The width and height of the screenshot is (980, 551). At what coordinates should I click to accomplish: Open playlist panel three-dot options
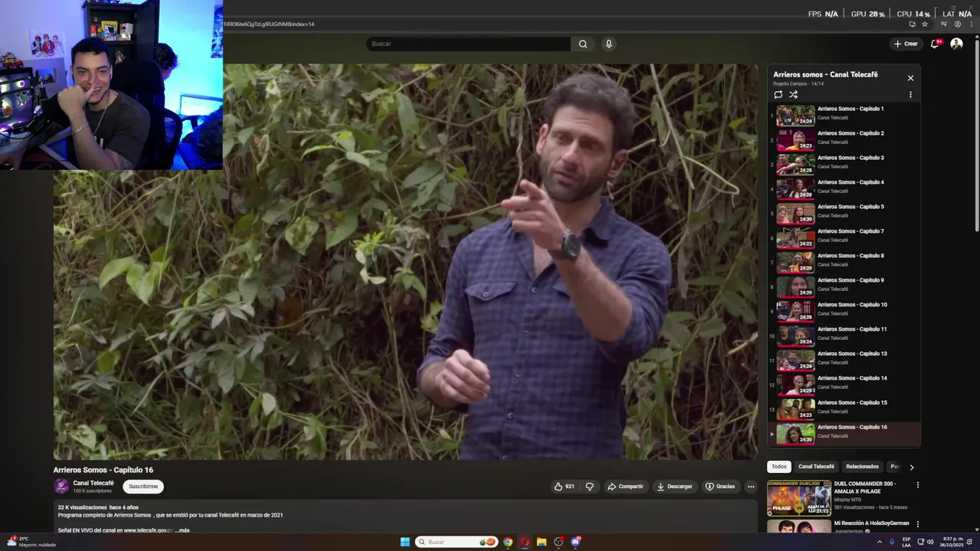pyautogui.click(x=910, y=95)
